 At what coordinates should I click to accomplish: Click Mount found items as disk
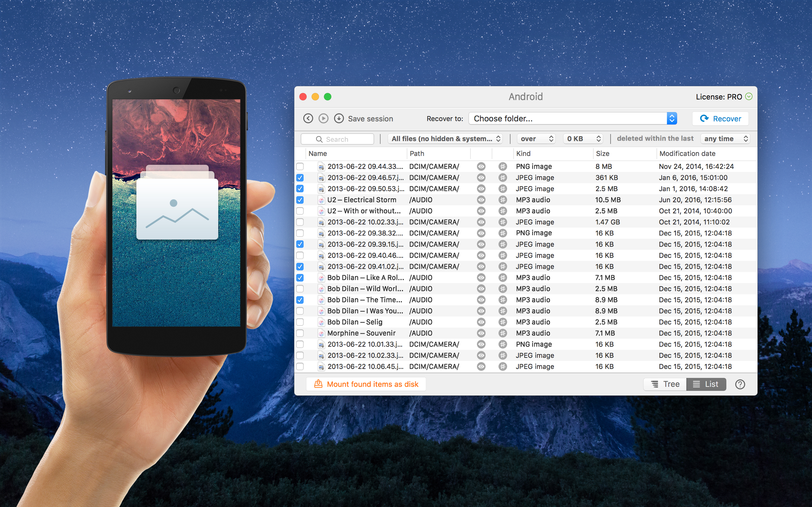(366, 384)
